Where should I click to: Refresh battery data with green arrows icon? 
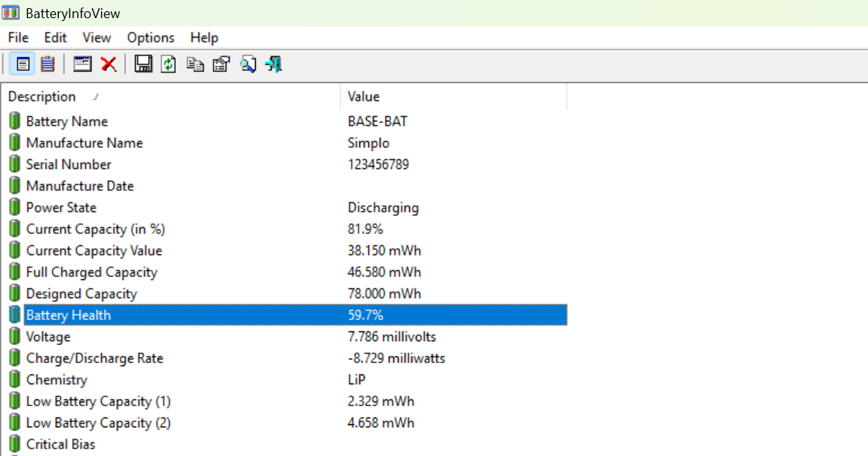coord(168,64)
